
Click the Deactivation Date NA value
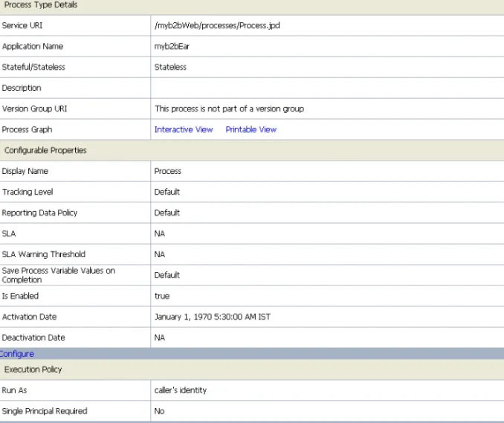[160, 338]
